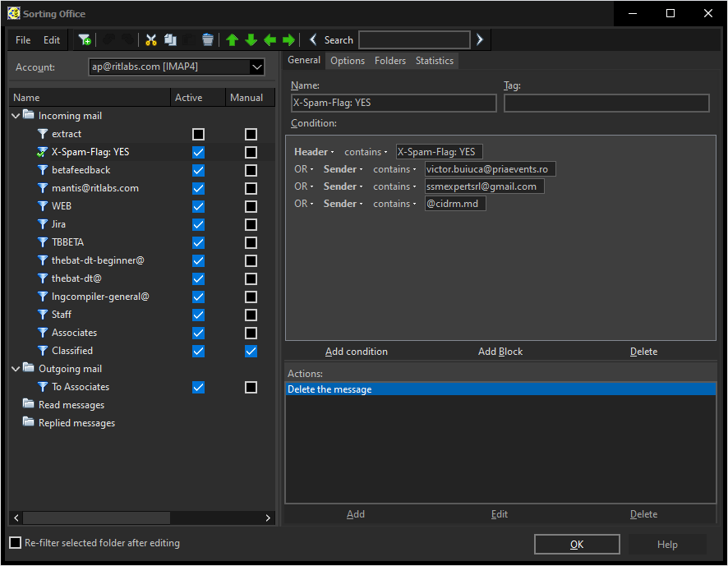
Task: Tick Re-filter selected folder after editing
Action: click(15, 543)
